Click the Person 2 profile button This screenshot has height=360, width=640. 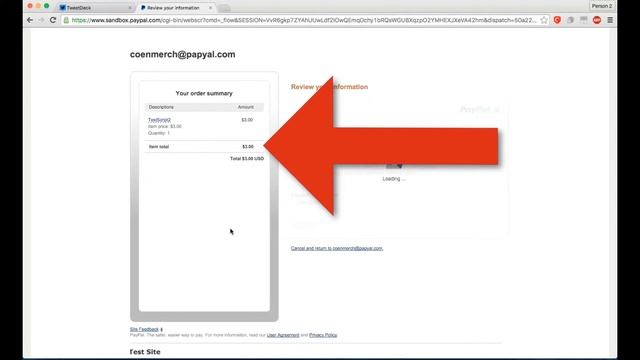[x=602, y=6]
